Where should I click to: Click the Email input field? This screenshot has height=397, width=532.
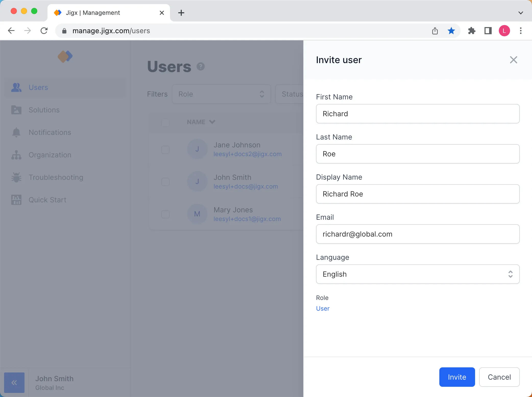click(417, 233)
